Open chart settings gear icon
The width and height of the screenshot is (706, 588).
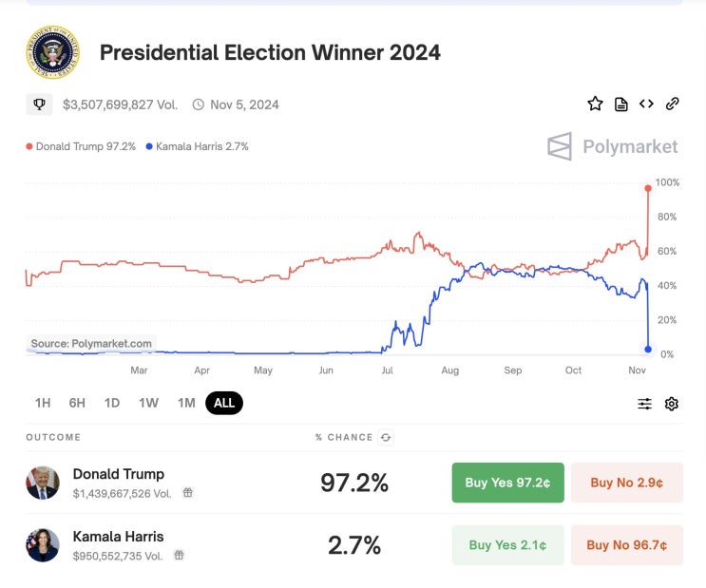(672, 404)
